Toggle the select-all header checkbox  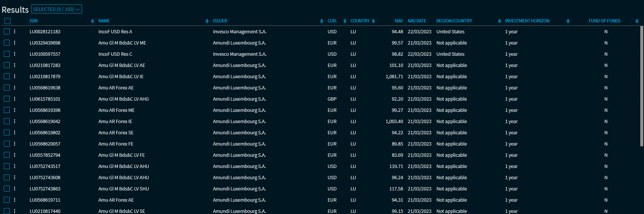point(7,21)
